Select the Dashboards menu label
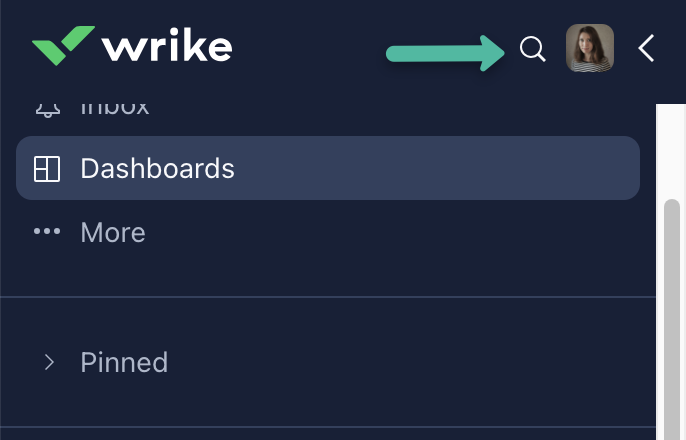Screen dimensions: 686x440 coord(157,169)
